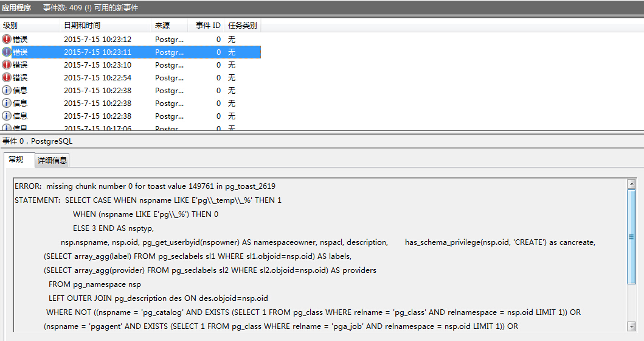
Task: Click the 应用程序 log title in the header
Action: point(16,8)
